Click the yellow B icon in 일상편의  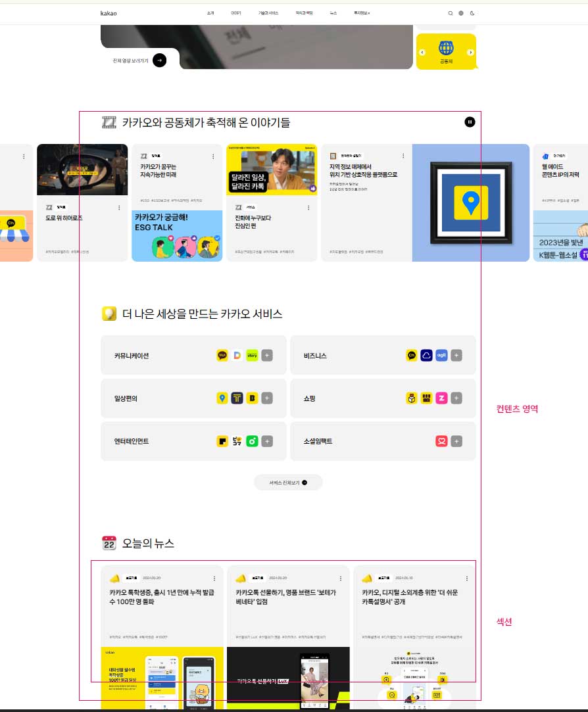(252, 398)
